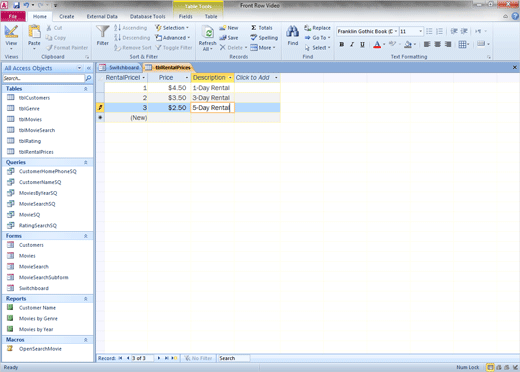Open the Help question mark icon
Image resolution: width=520 pixels, height=372 pixels.
point(515,16)
